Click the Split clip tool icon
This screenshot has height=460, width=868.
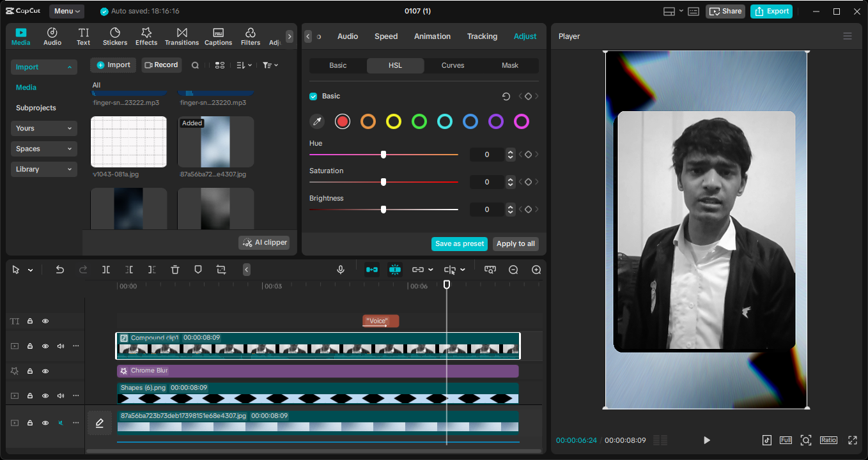point(106,270)
